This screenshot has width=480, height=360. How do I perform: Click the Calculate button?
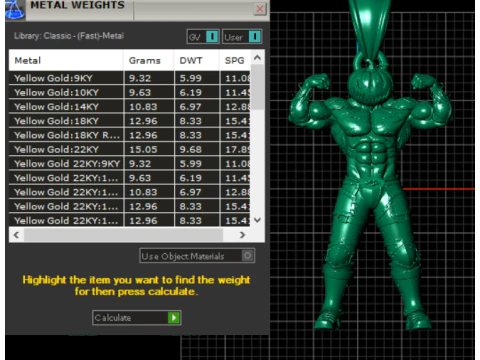pos(137,318)
